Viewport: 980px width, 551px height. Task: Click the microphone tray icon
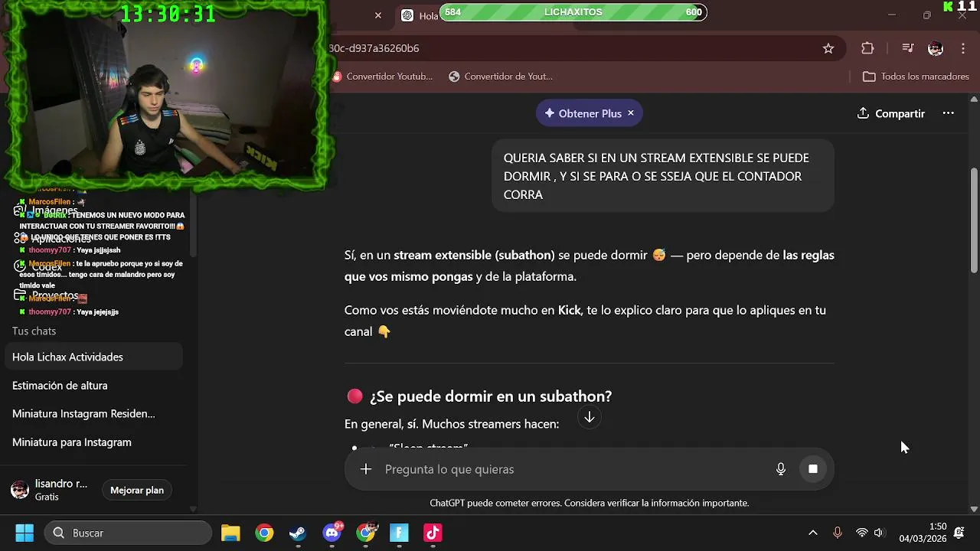[x=837, y=533]
